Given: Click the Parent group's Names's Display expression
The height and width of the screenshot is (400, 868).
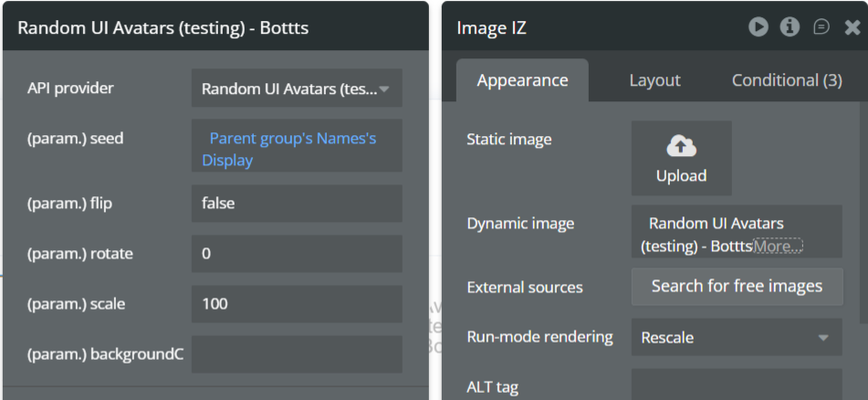Looking at the screenshot, I should point(292,149).
